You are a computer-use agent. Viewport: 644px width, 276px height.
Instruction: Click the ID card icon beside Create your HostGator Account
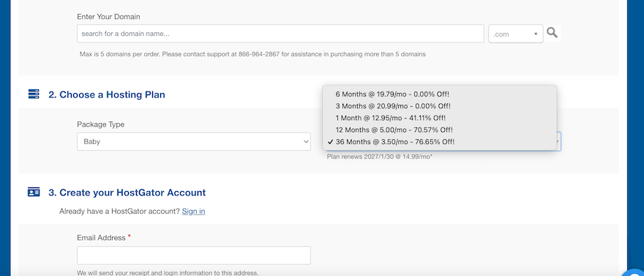pyautogui.click(x=34, y=192)
